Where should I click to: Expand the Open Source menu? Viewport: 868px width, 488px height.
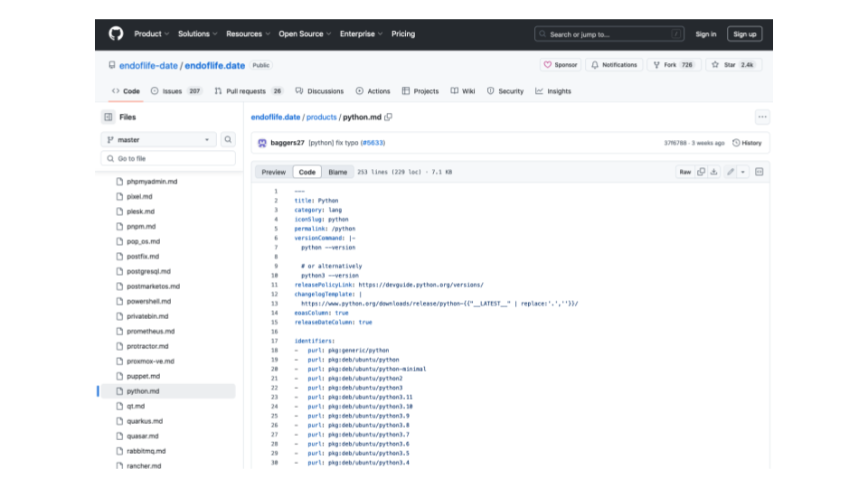coord(305,33)
